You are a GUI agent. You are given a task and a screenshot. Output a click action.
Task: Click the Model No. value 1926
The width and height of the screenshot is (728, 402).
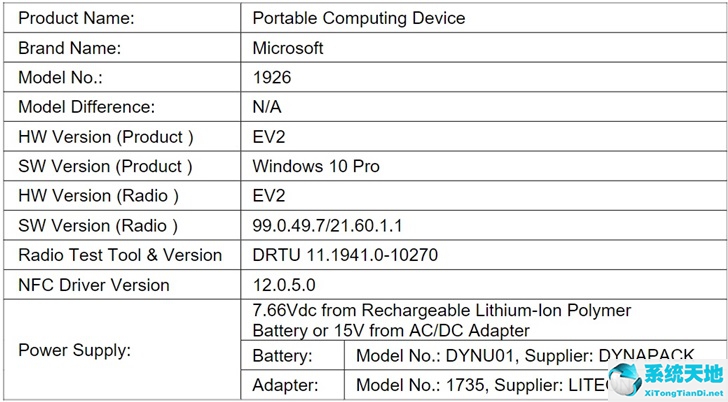[272, 77]
